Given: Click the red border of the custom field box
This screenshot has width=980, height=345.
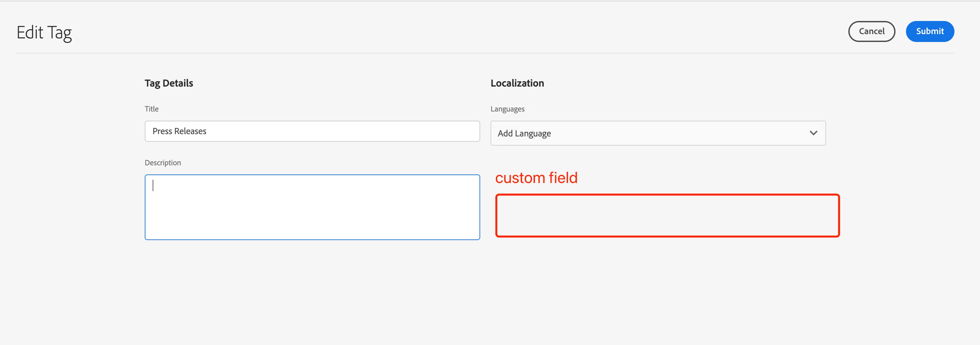Looking at the screenshot, I should pyautogui.click(x=667, y=195).
